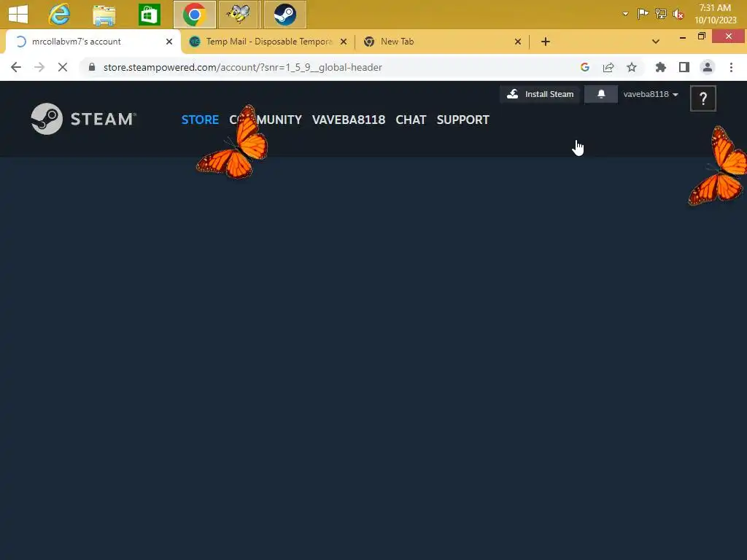This screenshot has height=560, width=747.
Task: Go forward to the next page
Action: tap(39, 67)
